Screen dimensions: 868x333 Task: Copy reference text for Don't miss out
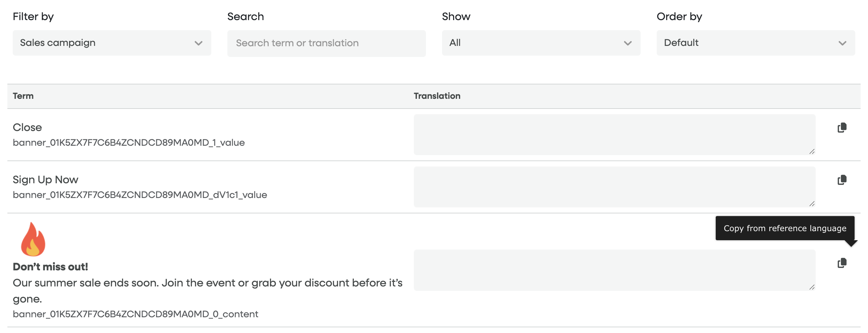click(842, 263)
